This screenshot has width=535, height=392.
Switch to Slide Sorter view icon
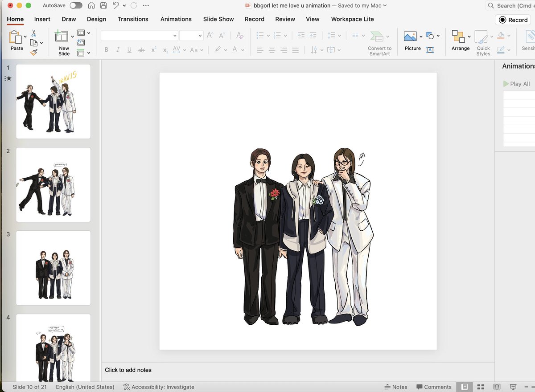pyautogui.click(x=481, y=387)
